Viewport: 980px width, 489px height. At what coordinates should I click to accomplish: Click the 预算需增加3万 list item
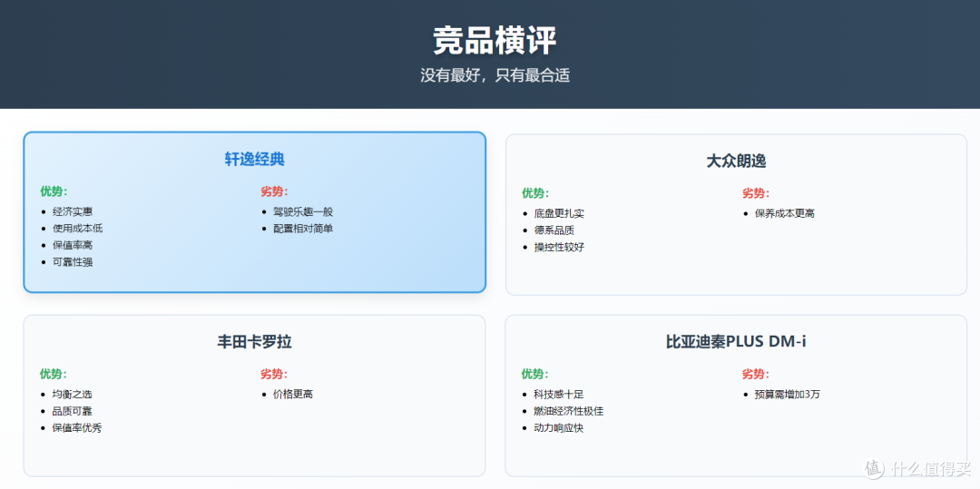788,395
